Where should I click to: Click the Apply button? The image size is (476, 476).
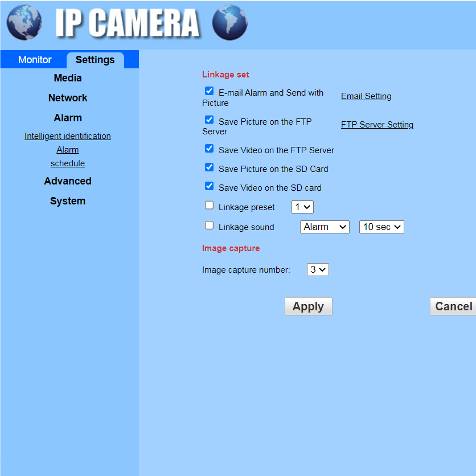coord(308,306)
